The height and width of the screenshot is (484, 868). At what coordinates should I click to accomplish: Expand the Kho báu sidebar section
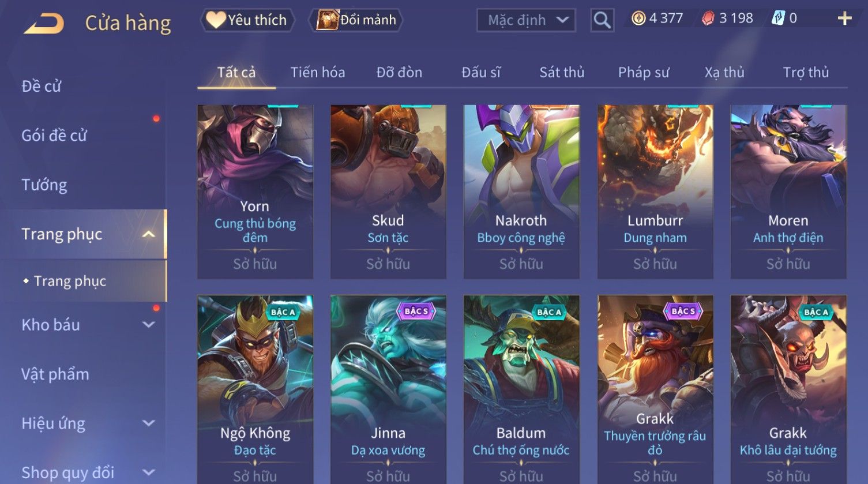coord(148,325)
